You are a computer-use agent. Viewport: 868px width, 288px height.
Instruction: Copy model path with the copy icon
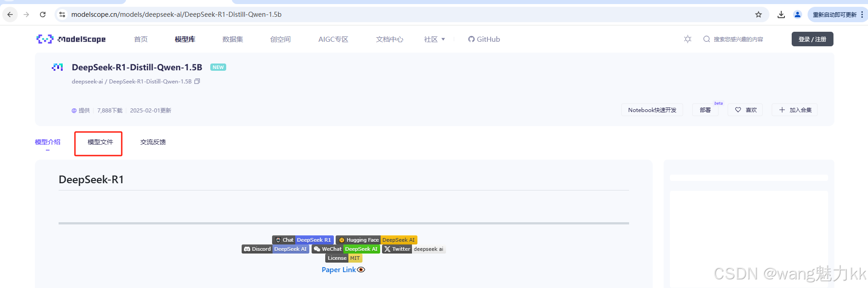tap(197, 82)
